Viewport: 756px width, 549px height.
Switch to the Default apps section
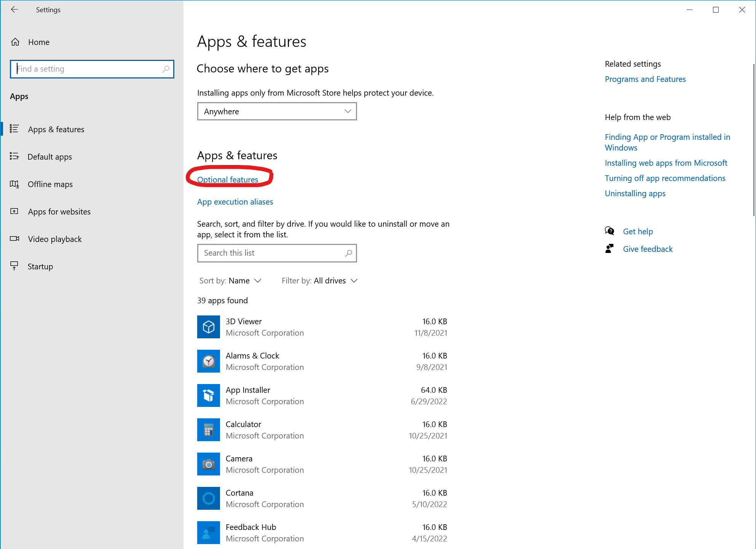(x=49, y=157)
